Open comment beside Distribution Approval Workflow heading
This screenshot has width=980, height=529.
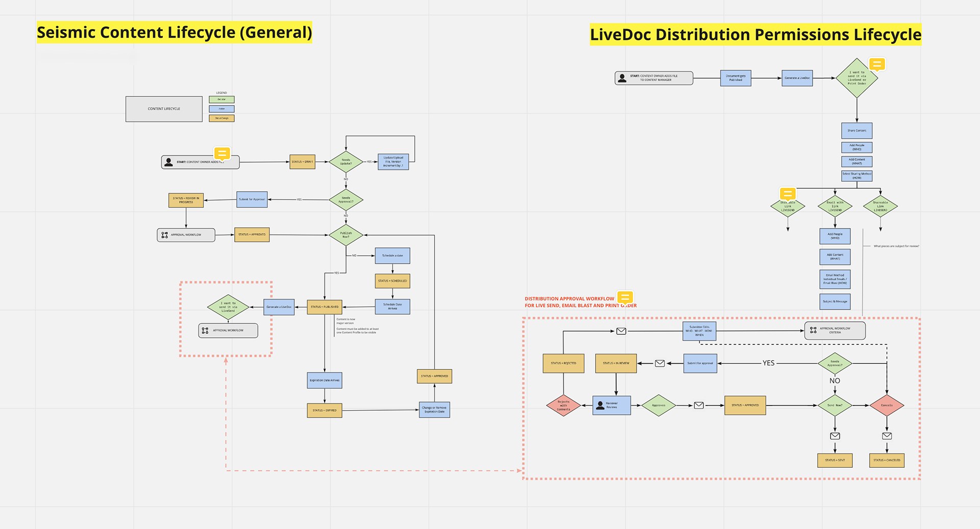[625, 297]
